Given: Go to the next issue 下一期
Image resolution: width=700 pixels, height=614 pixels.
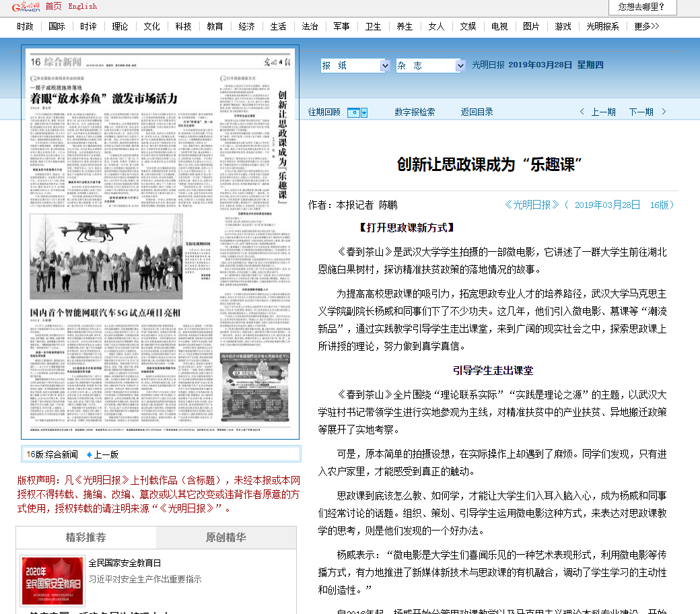Looking at the screenshot, I should pyautogui.click(x=641, y=112).
